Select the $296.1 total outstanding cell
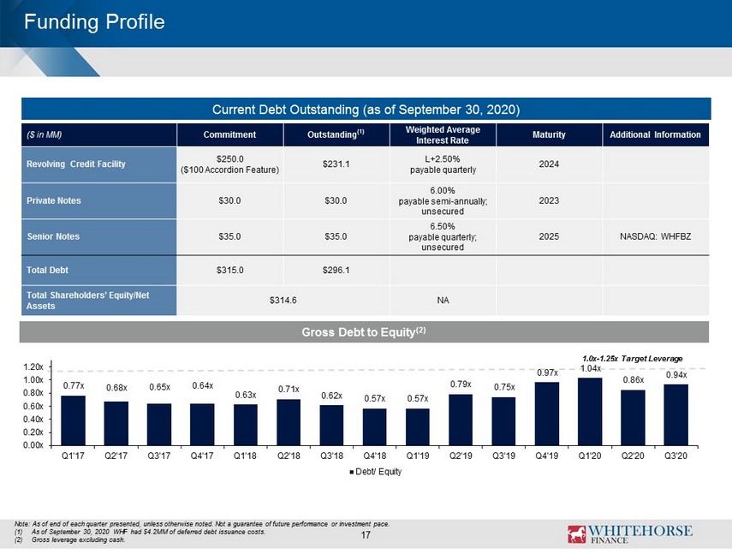Viewport: 732px width, 560px height. coord(336,270)
